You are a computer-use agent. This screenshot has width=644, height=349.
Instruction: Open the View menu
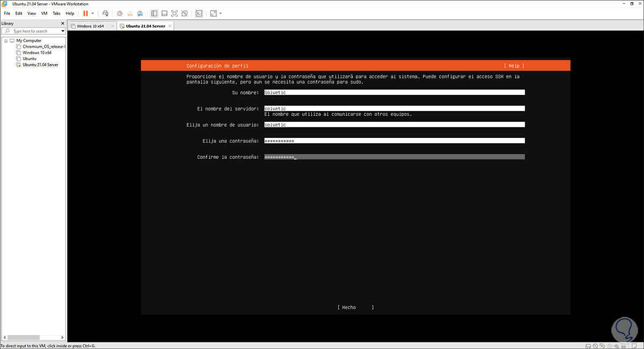[32, 13]
